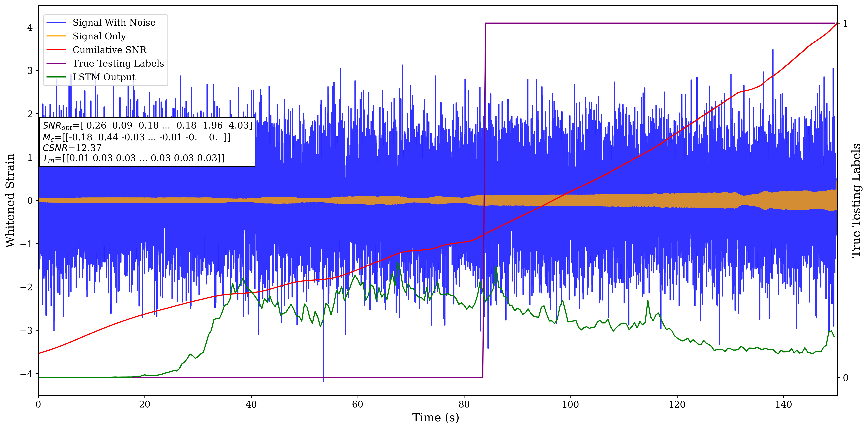The image size is (868, 429).
Task: Select the 'Signal With Noise' legend text
Action: pyautogui.click(x=114, y=23)
